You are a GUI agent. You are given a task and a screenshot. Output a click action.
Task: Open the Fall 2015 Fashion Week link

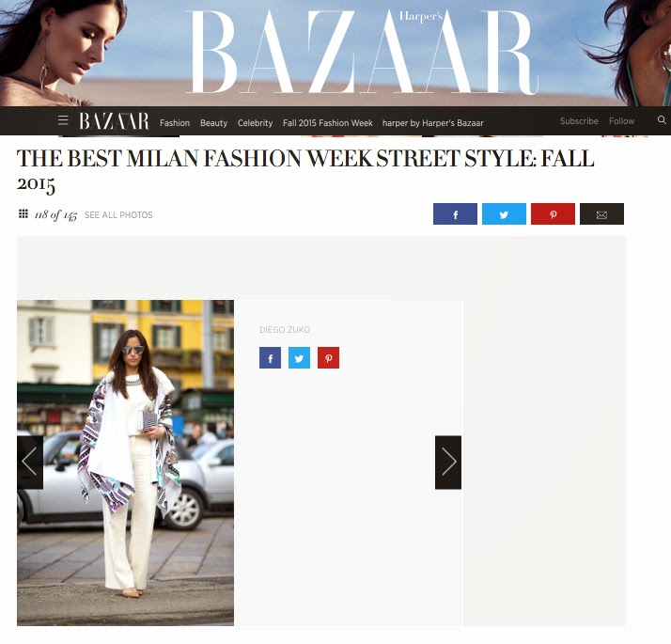click(x=328, y=123)
